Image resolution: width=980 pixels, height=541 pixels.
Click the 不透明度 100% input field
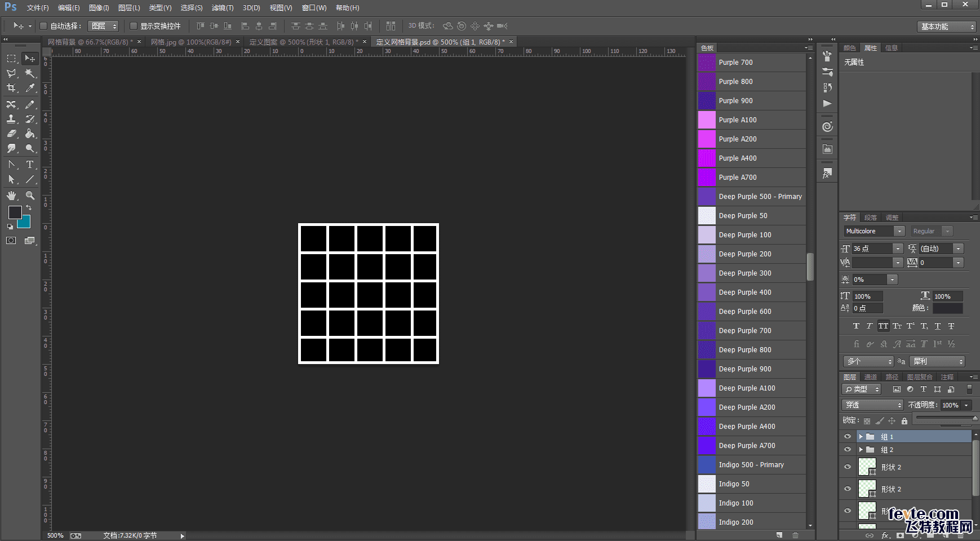pyautogui.click(x=951, y=405)
